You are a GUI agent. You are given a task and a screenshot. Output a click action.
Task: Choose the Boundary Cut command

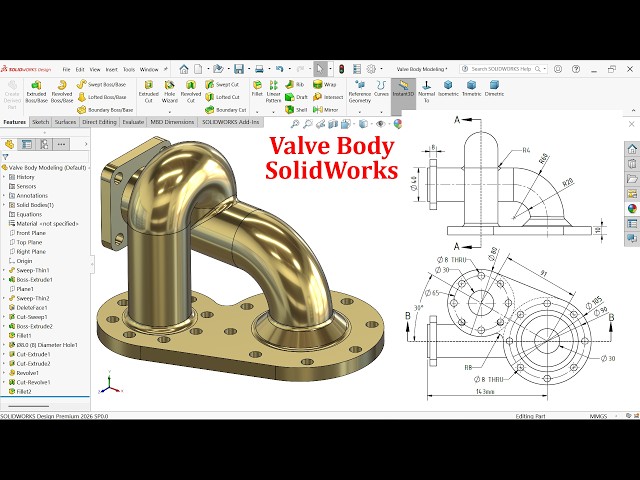[226, 110]
